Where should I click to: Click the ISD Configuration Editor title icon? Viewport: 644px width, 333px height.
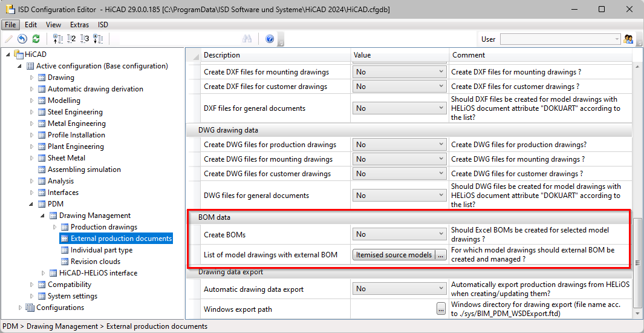(x=10, y=9)
